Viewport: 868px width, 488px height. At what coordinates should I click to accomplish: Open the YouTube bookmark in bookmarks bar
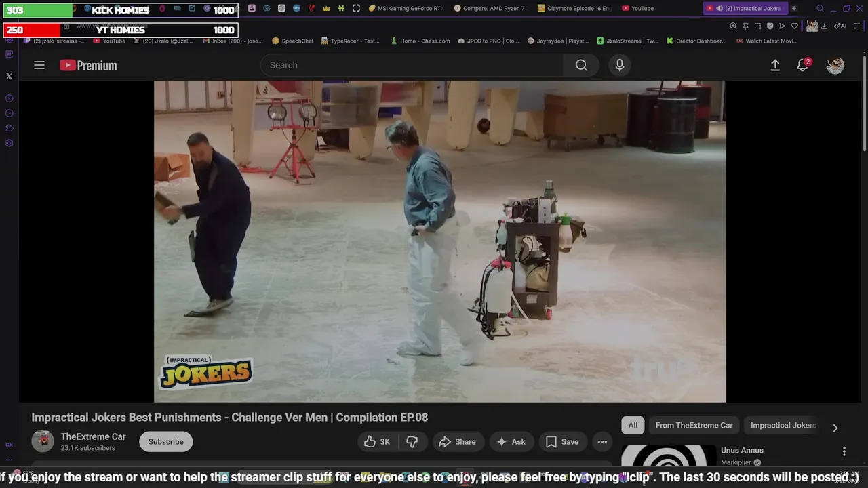(109, 41)
